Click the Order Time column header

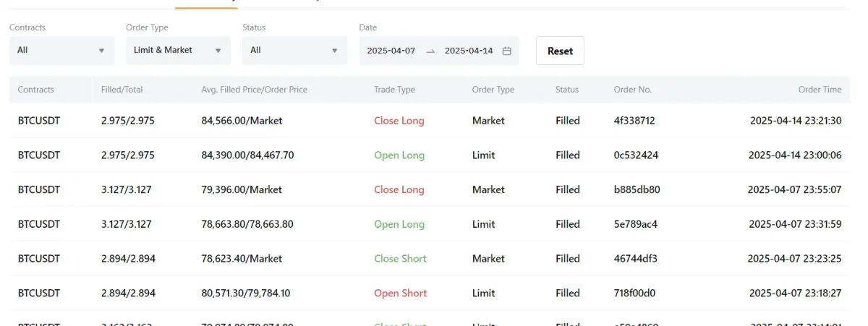(820, 90)
